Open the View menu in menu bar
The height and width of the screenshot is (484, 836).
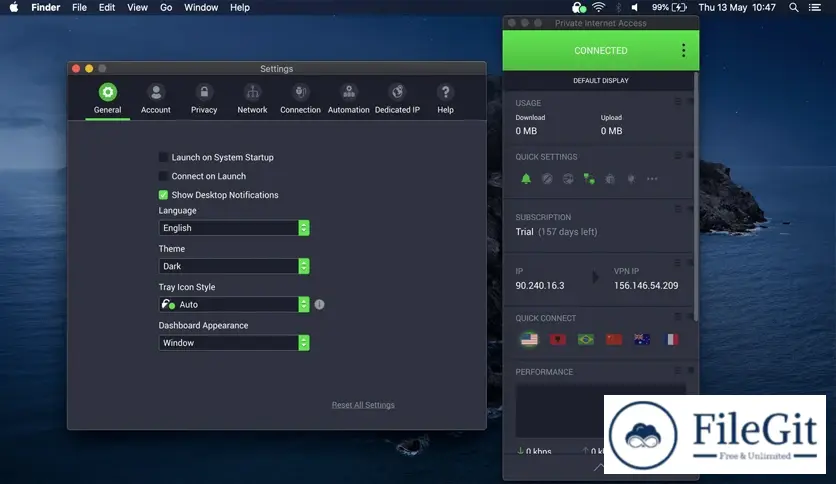(x=137, y=7)
